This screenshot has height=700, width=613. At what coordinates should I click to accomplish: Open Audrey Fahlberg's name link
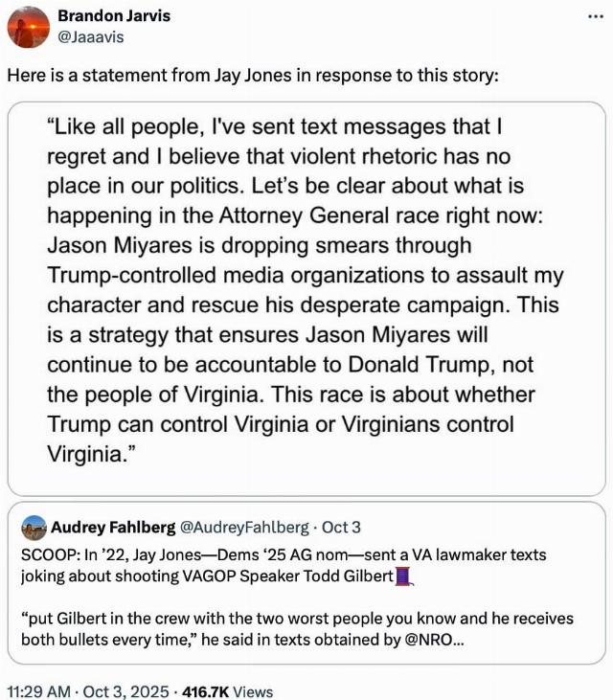[x=113, y=528]
